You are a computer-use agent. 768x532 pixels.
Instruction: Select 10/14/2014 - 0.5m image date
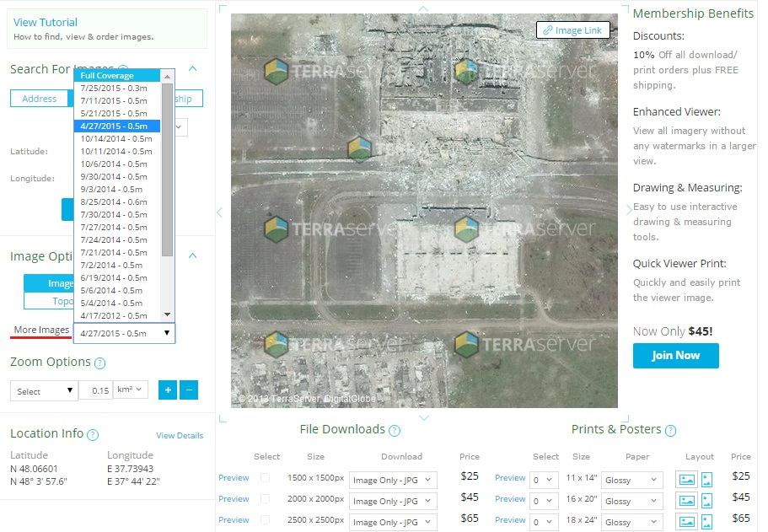click(117, 138)
